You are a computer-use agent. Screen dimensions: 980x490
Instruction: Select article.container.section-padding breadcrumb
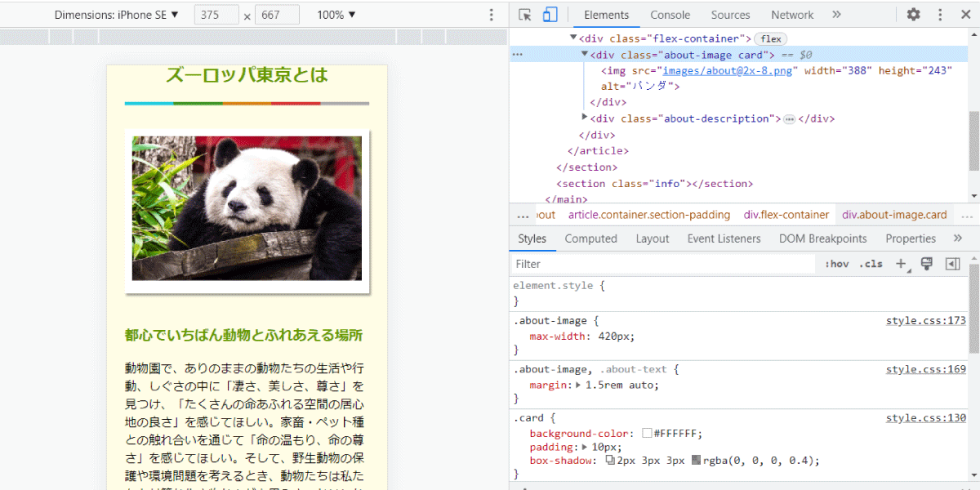click(x=649, y=216)
